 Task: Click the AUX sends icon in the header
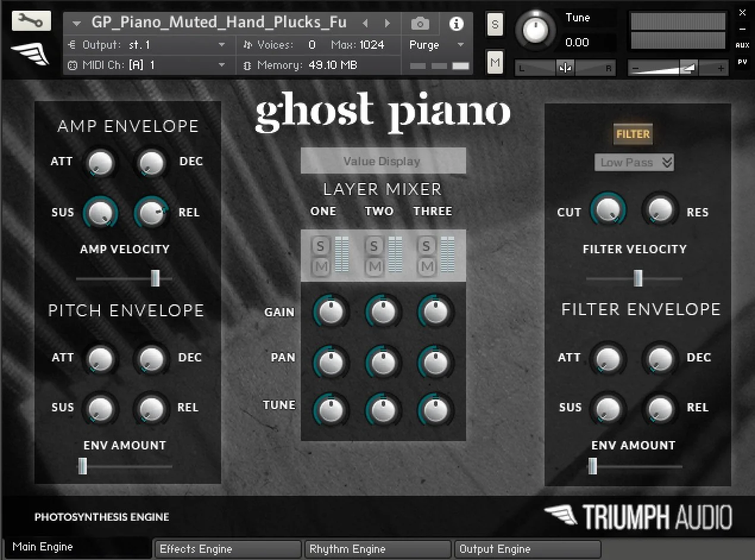point(742,45)
